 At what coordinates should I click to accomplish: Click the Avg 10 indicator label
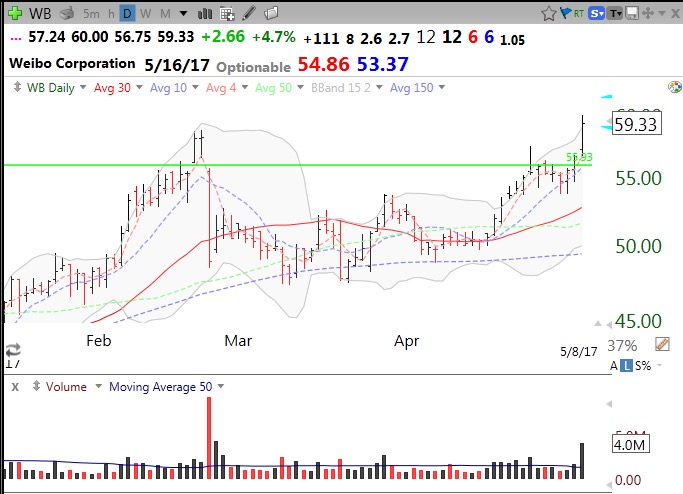168,88
